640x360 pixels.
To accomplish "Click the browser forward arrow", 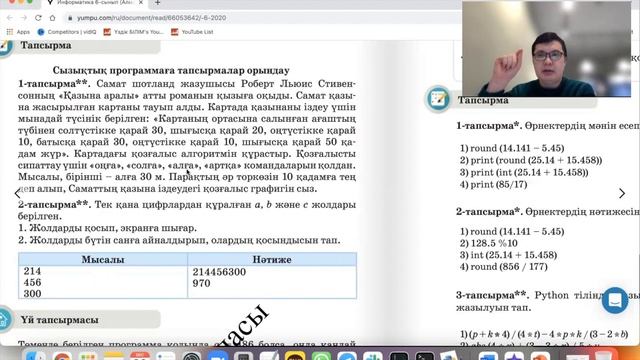I will [24, 18].
